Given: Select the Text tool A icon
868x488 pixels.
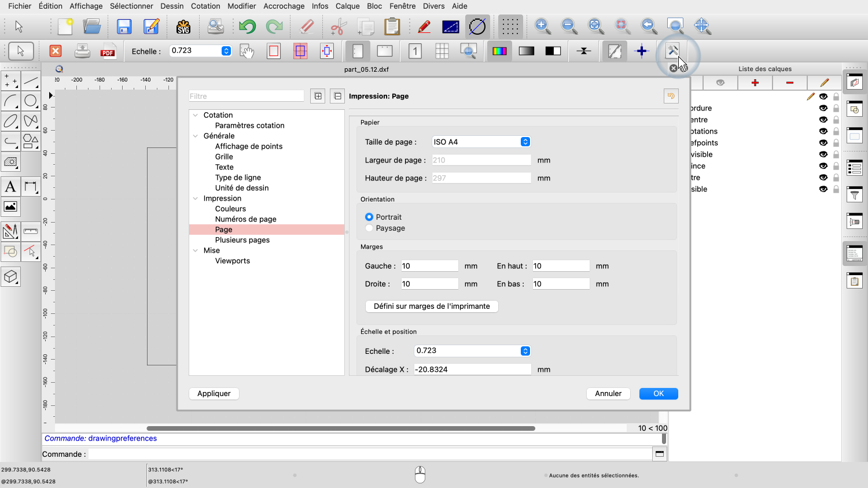Looking at the screenshot, I should pos(10,187).
